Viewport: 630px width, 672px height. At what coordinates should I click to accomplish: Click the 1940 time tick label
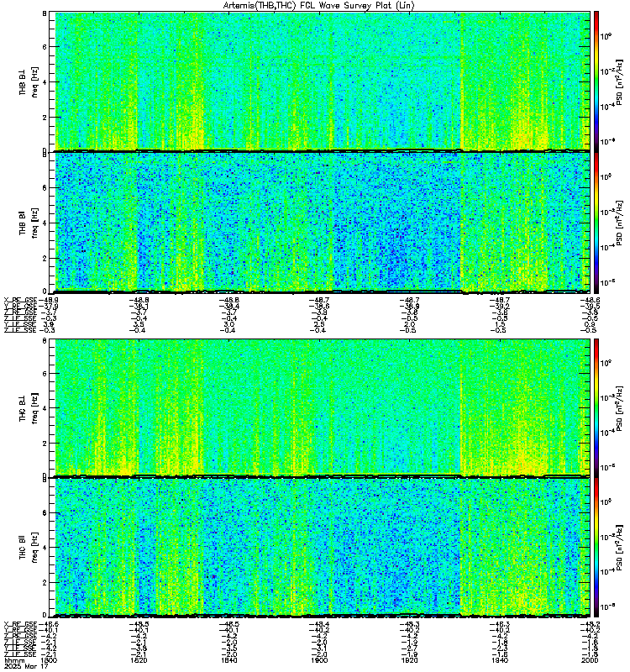point(499,660)
